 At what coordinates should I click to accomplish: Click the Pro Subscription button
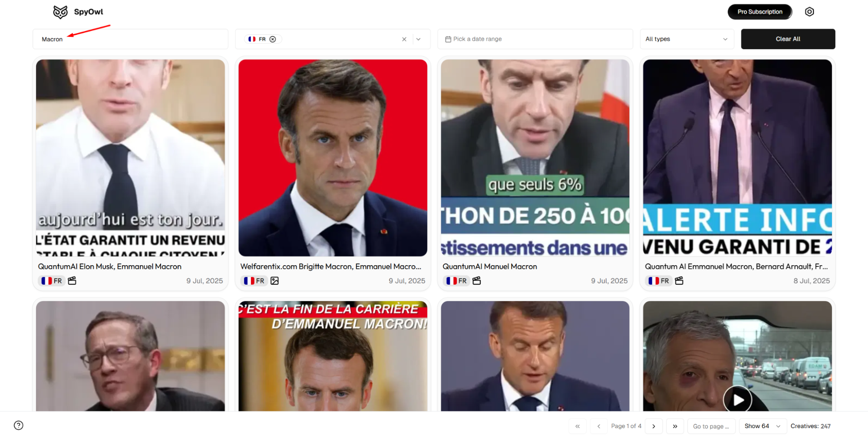[760, 12]
